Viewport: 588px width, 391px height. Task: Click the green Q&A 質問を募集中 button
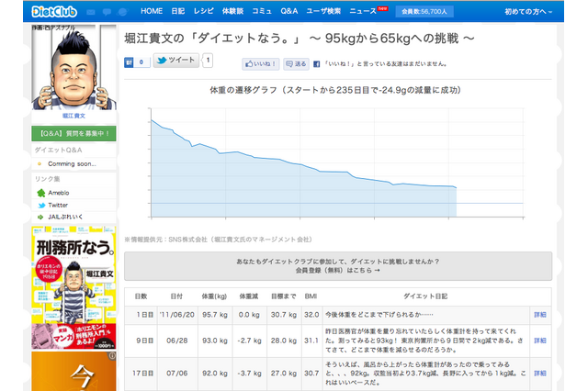(x=73, y=133)
